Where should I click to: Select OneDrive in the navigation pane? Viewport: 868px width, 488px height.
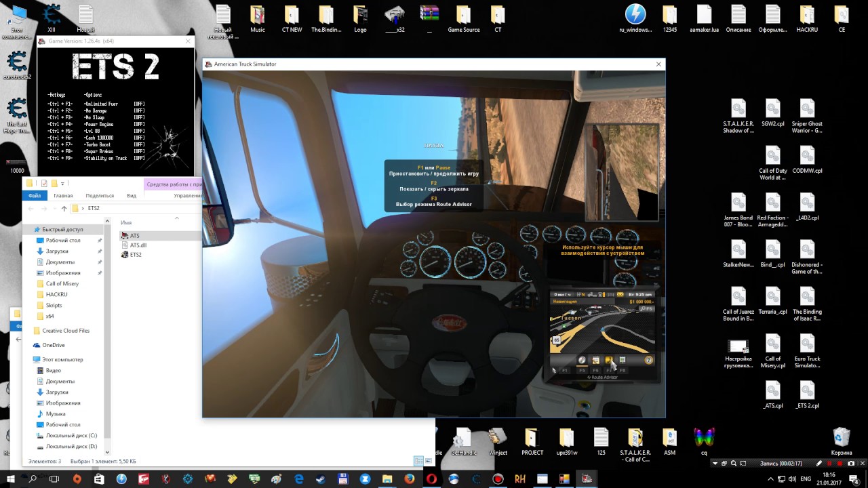(x=53, y=345)
